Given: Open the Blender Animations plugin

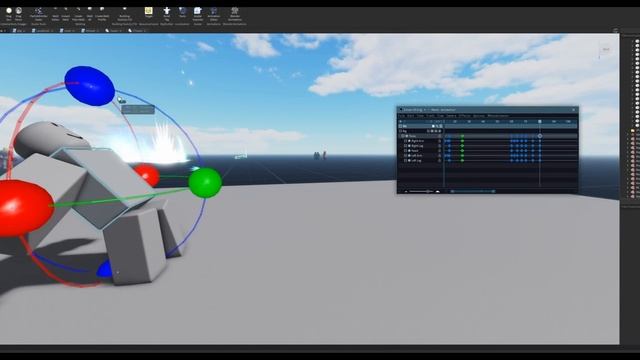Looking at the screenshot, I should click(x=235, y=13).
